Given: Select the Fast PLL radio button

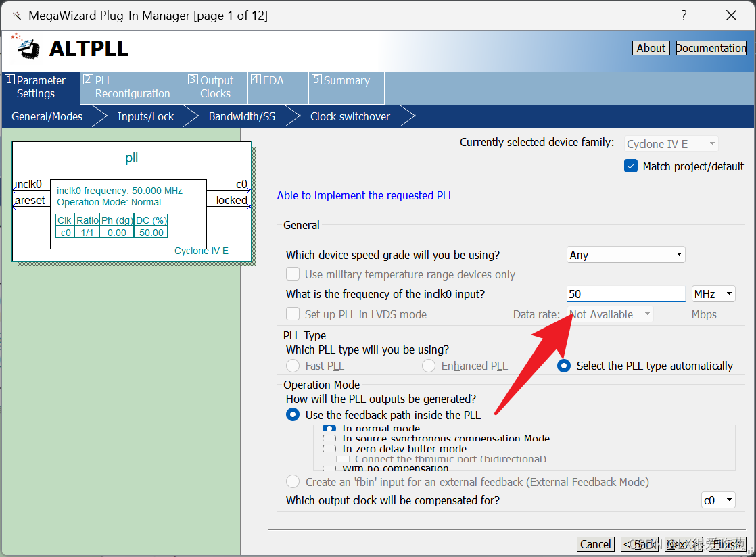Looking at the screenshot, I should tap(293, 366).
